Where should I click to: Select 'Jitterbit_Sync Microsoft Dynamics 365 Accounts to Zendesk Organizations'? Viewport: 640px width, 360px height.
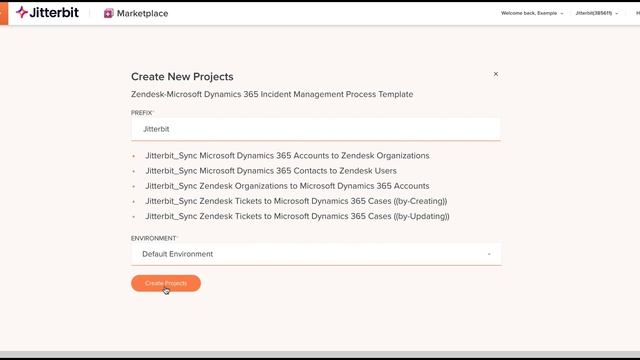point(287,156)
